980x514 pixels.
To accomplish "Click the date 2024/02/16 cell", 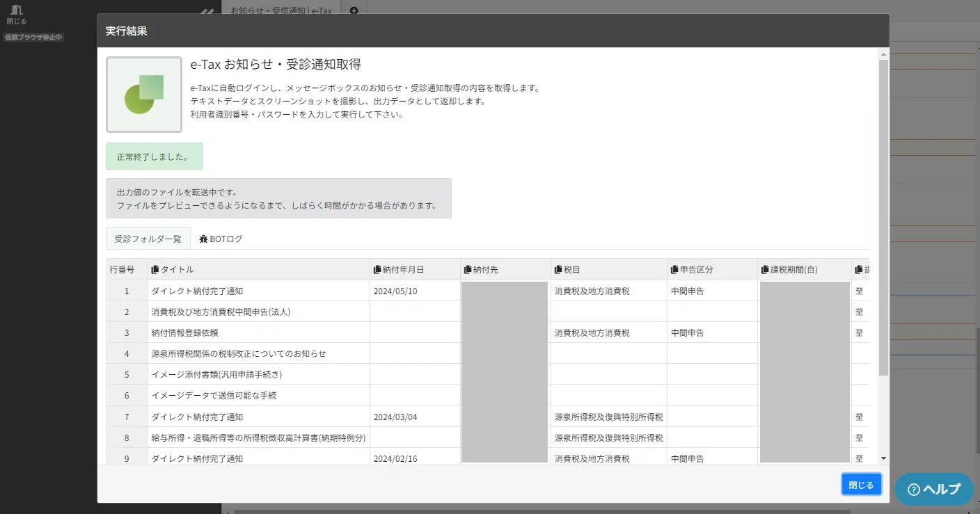I will (x=415, y=457).
